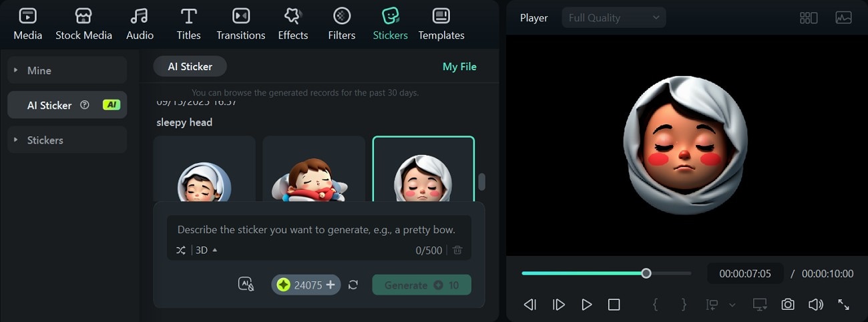The height and width of the screenshot is (322, 868).
Task: Click the trash icon to clear prompt
Action: click(457, 250)
